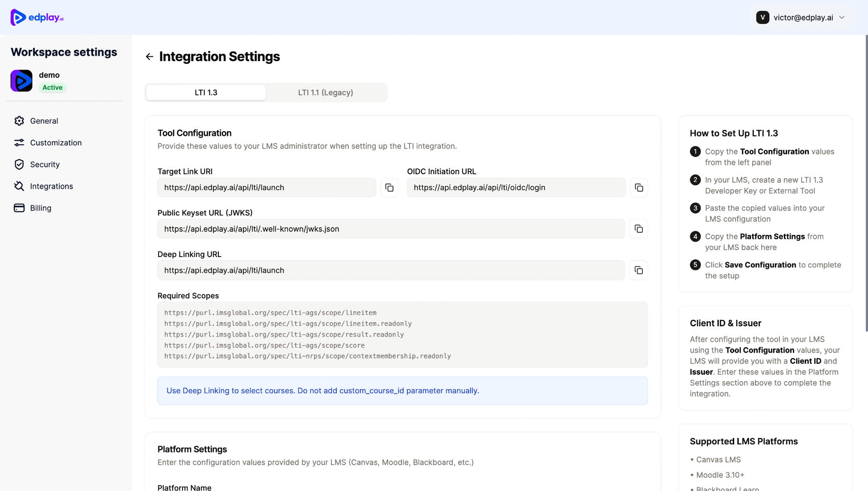Click the Canvas LMS list item
Image resolution: width=868 pixels, height=491 pixels.
(718, 459)
